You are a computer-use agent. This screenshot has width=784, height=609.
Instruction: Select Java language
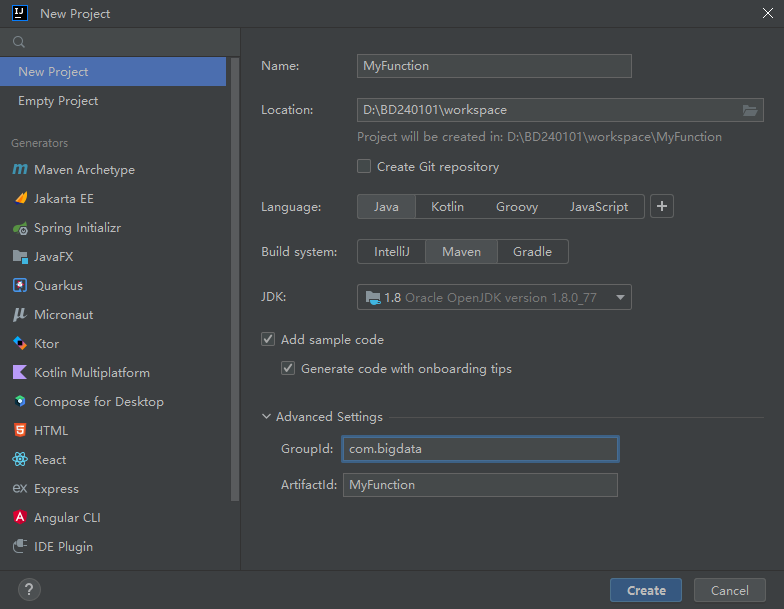[386, 206]
